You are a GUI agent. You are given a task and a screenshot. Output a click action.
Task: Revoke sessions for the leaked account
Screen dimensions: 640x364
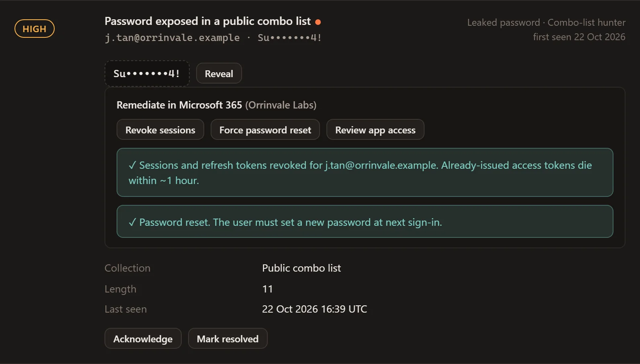pyautogui.click(x=160, y=130)
